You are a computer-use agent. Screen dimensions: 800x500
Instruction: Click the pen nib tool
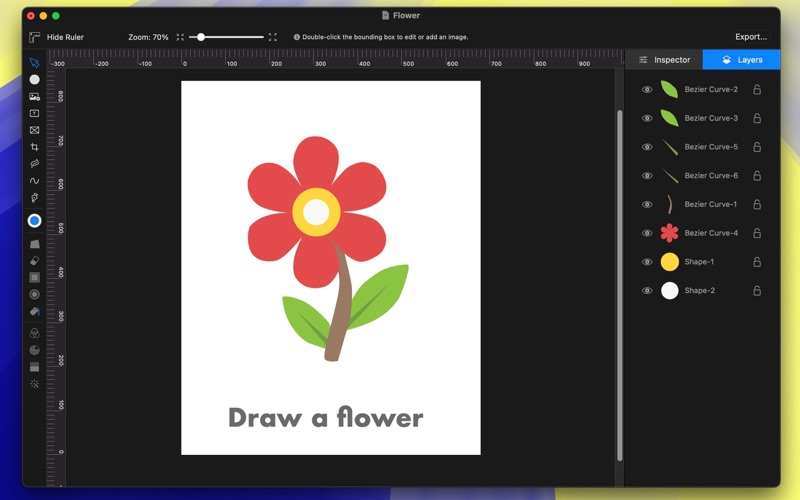click(x=34, y=198)
